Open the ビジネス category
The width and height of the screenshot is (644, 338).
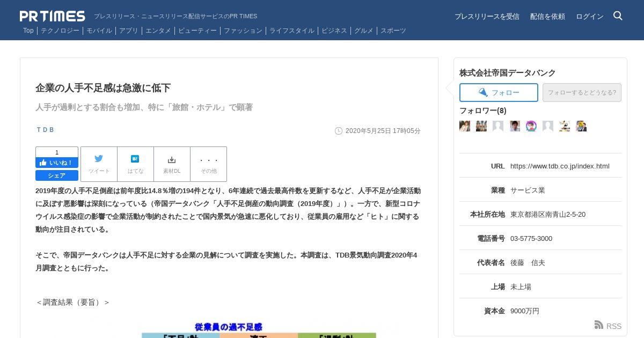click(x=334, y=31)
